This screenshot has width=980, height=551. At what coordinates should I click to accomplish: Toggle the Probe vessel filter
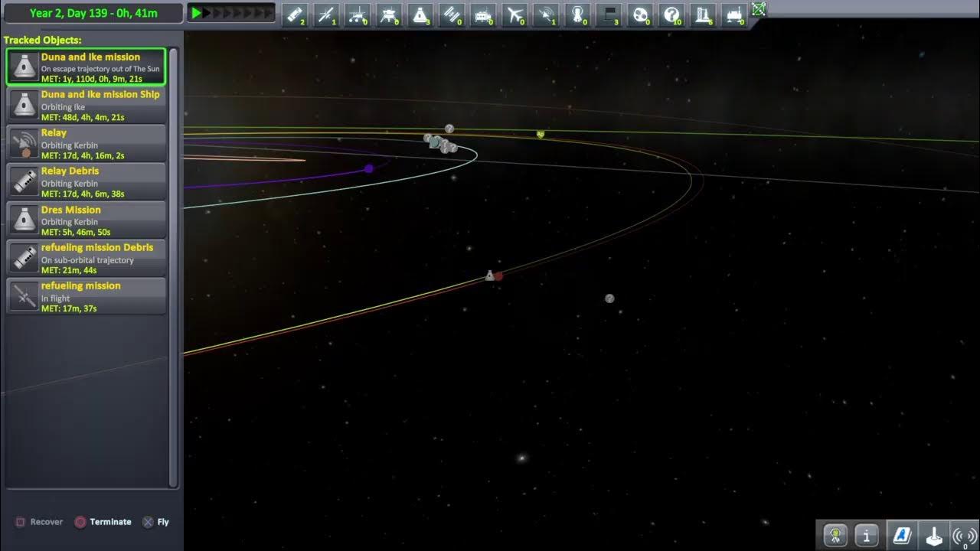click(326, 15)
